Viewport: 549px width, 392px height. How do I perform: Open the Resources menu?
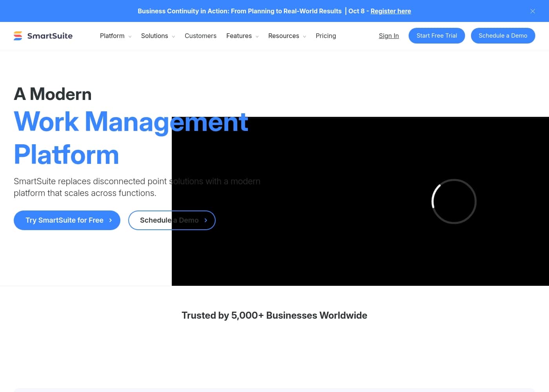point(284,36)
